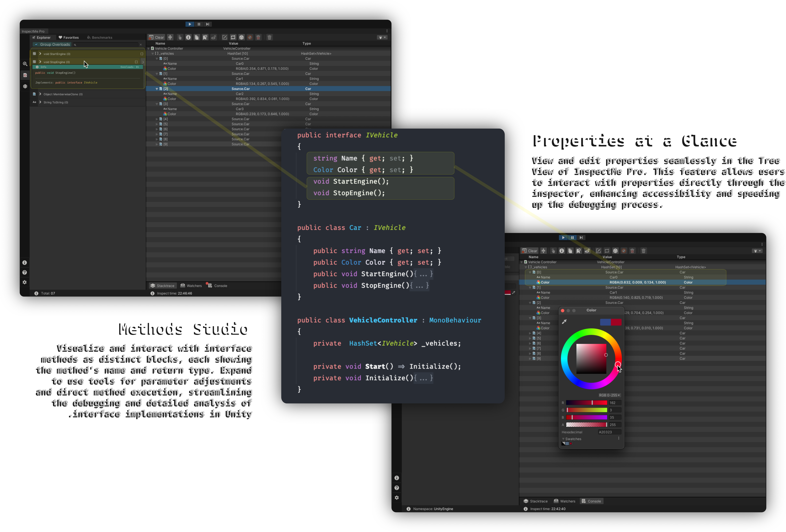Open Stacktrace tab in left window

pos(163,286)
